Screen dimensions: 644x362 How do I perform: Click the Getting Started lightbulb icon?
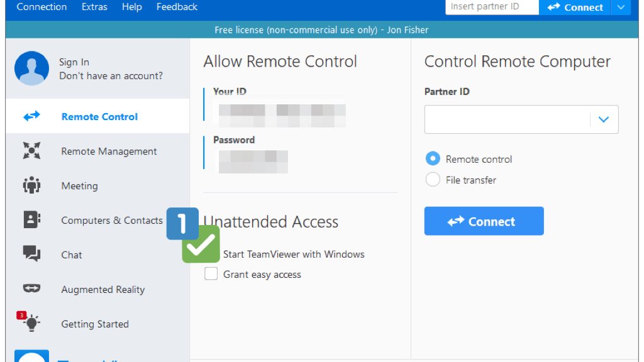pyautogui.click(x=31, y=322)
